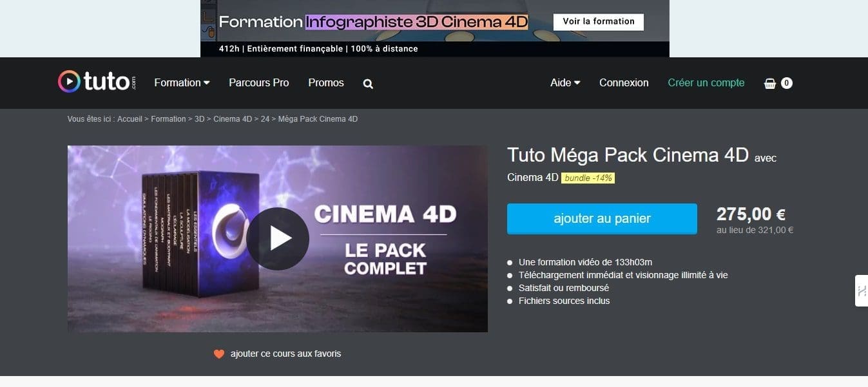Open Formation breadcrumb link
The height and width of the screenshot is (387, 868).
[168, 119]
